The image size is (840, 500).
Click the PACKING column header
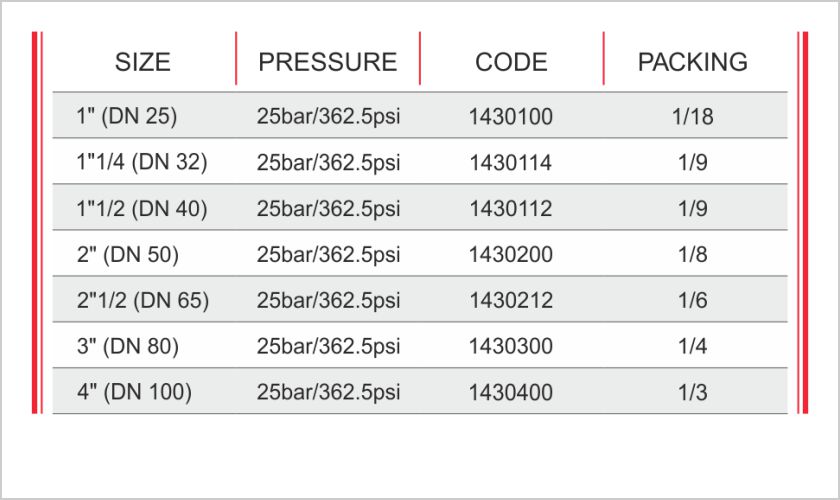click(x=693, y=62)
